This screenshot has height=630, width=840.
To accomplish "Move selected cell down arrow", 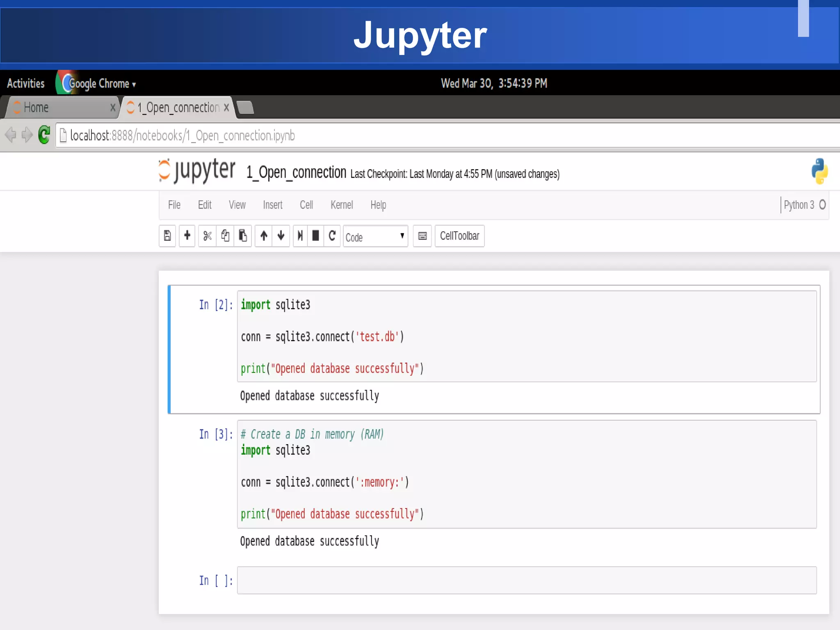I will coord(281,236).
